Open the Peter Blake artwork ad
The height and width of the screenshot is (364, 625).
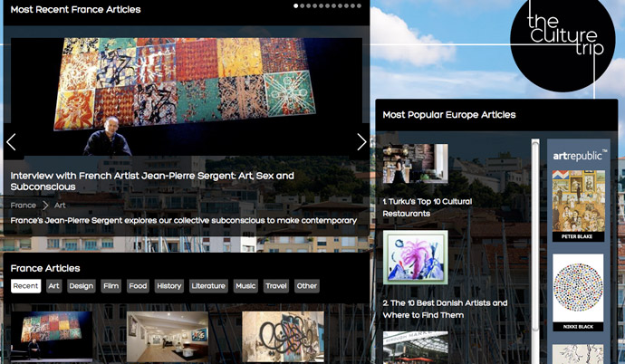coord(579,203)
